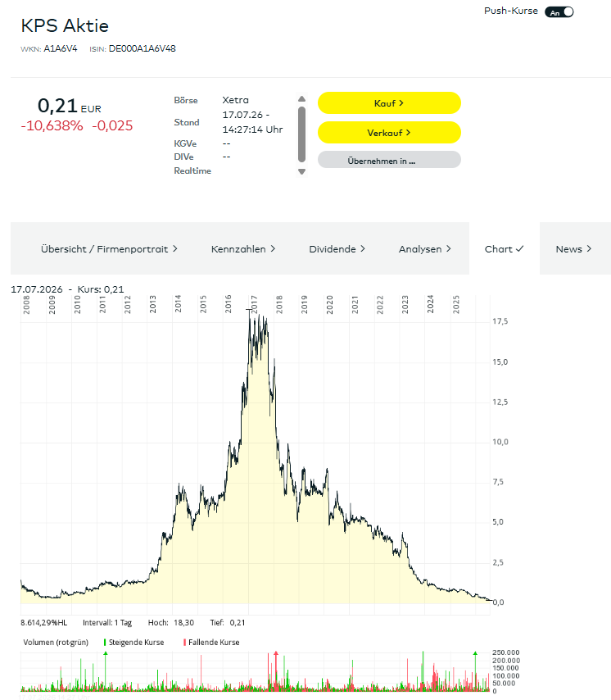The image size is (611, 700).
Task: Click the 8.614,29%HL text
Action: coord(43,623)
